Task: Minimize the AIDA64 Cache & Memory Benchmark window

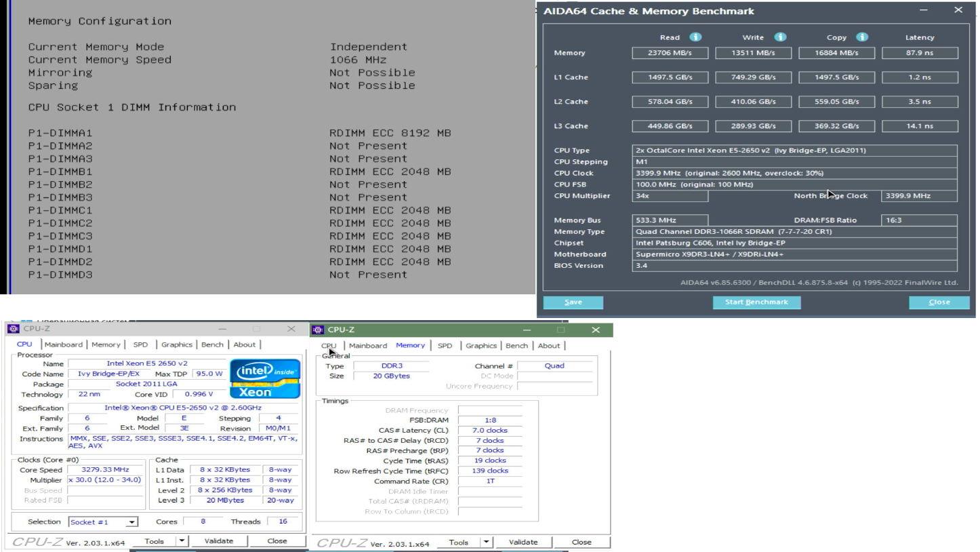Action: [924, 11]
